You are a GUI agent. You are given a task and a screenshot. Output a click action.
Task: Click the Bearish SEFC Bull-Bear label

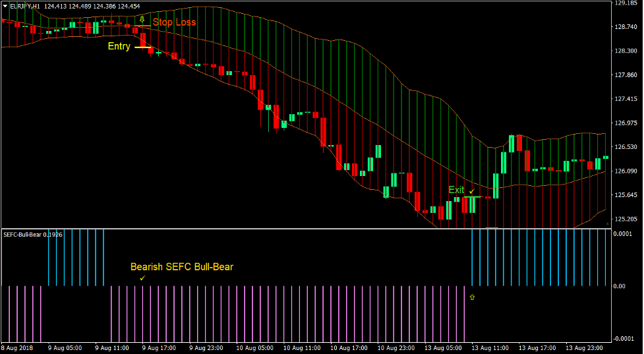click(181, 267)
